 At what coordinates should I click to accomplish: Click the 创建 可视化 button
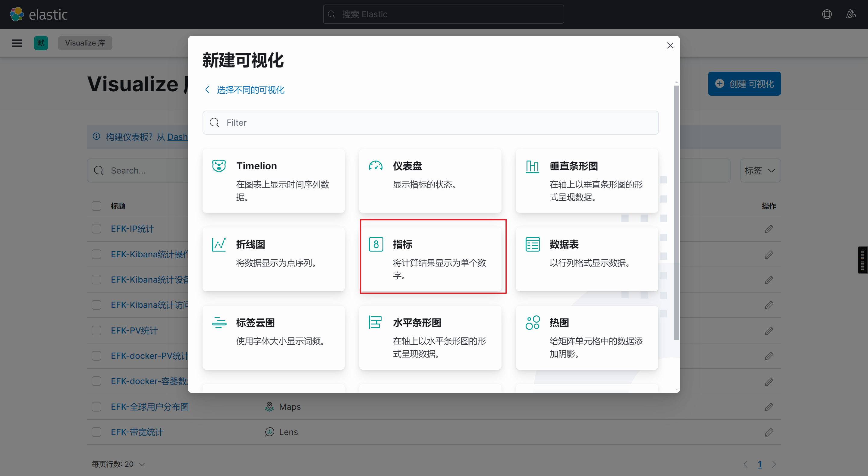click(x=744, y=83)
